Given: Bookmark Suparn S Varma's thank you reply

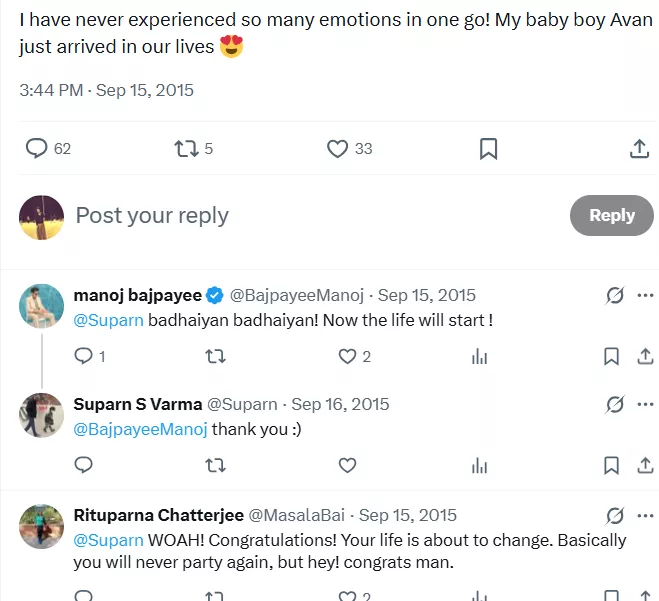Looking at the screenshot, I should coord(611,465).
